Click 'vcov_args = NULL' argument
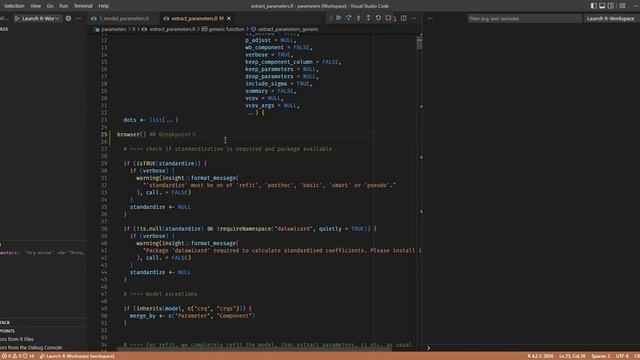640x360 pixels. coord(272,105)
